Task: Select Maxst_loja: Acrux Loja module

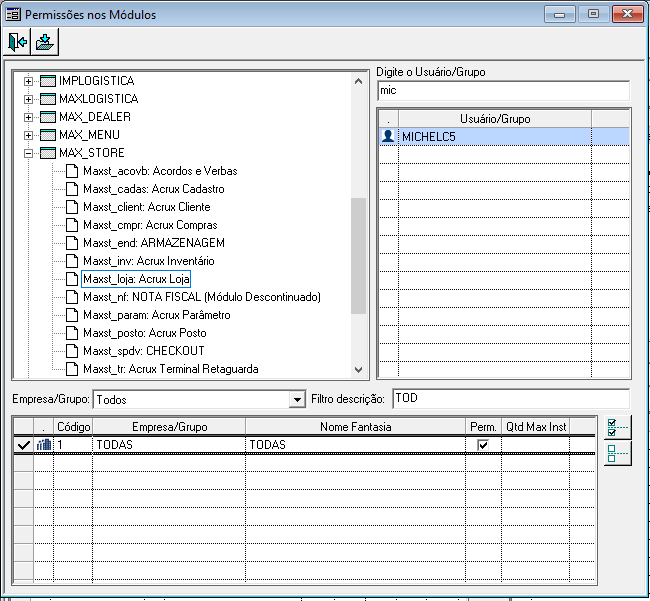Action: pyautogui.click(x=136, y=279)
